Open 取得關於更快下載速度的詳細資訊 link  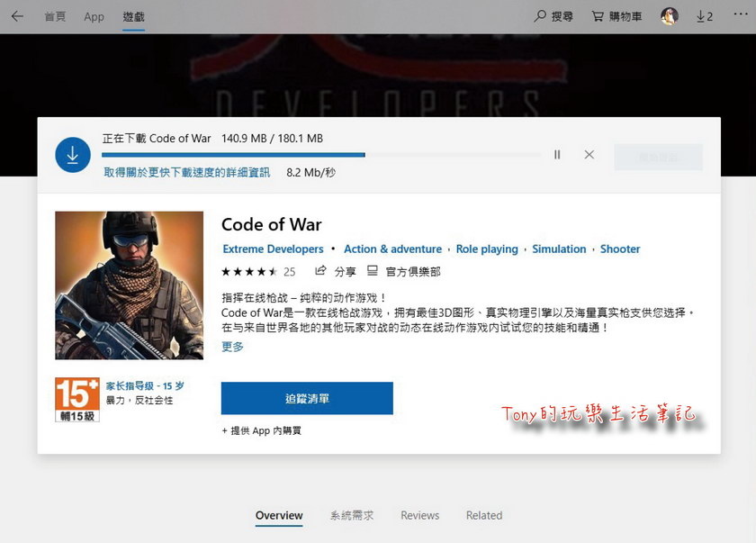pyautogui.click(x=186, y=173)
